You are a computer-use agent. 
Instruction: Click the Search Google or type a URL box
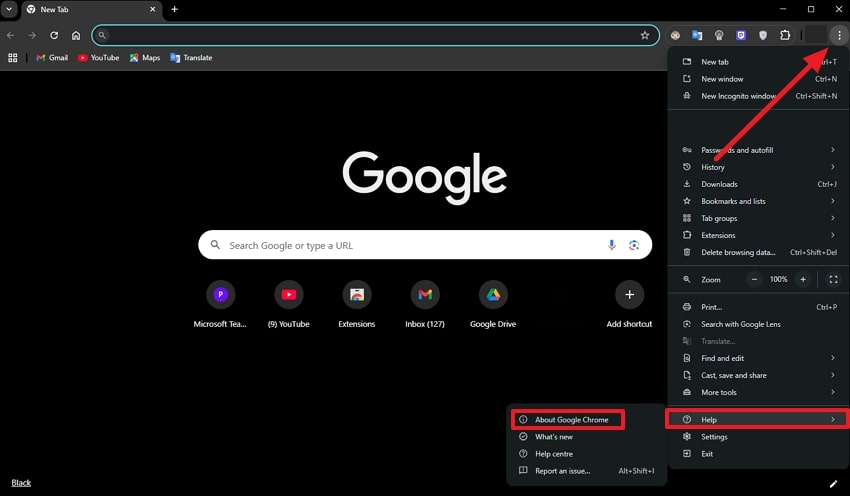tap(425, 245)
